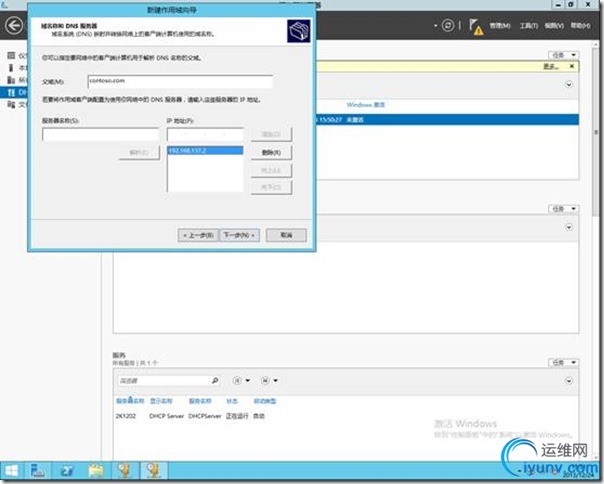Open File Explorer from the taskbar
The height and width of the screenshot is (484, 604).
[x=96, y=471]
